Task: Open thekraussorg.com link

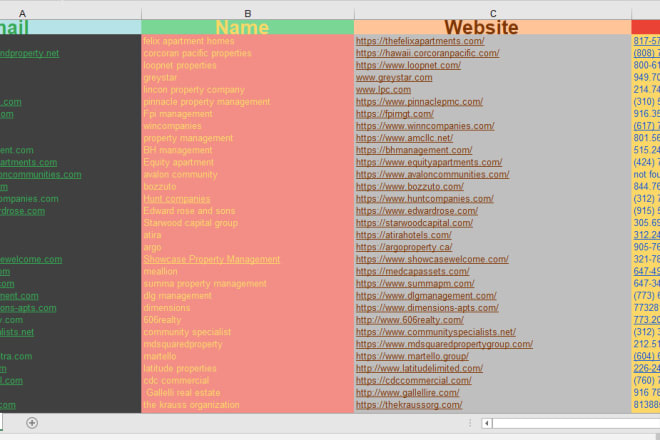Action: 409,405
